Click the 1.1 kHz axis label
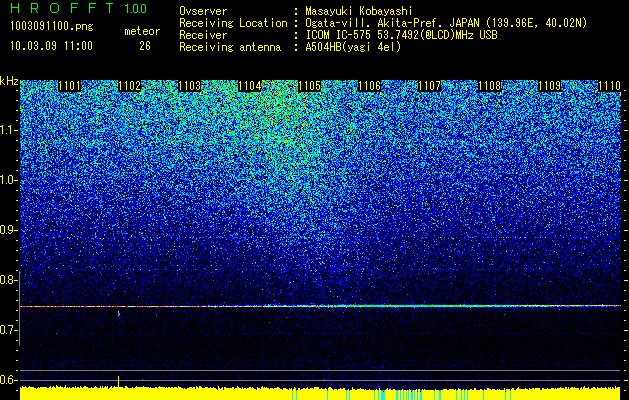This screenshot has width=629, height=400. pos(9,130)
